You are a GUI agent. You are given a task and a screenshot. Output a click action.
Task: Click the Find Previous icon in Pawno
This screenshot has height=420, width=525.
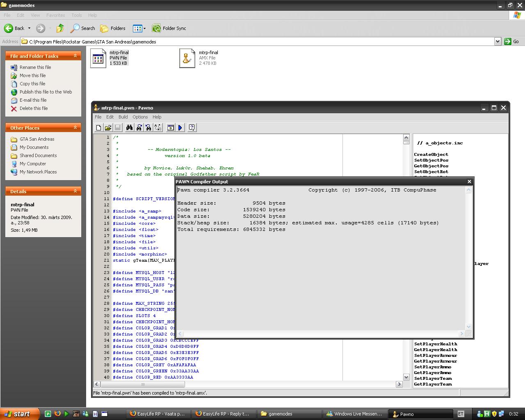pyautogui.click(x=148, y=128)
